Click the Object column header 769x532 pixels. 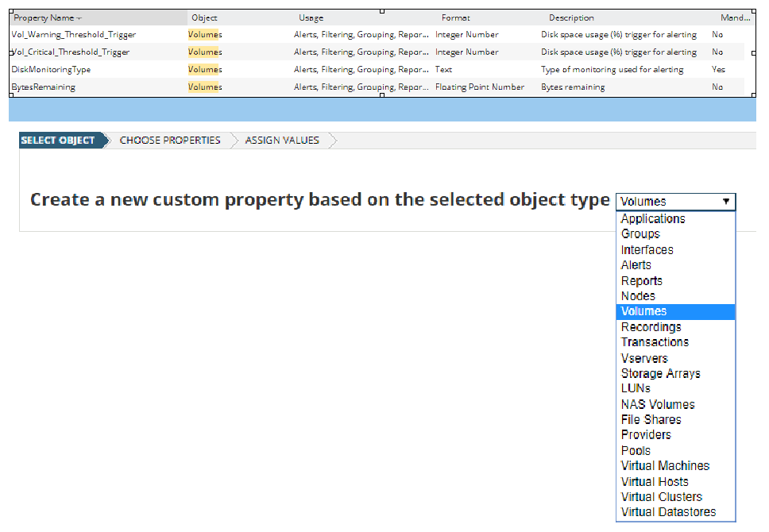click(x=204, y=18)
